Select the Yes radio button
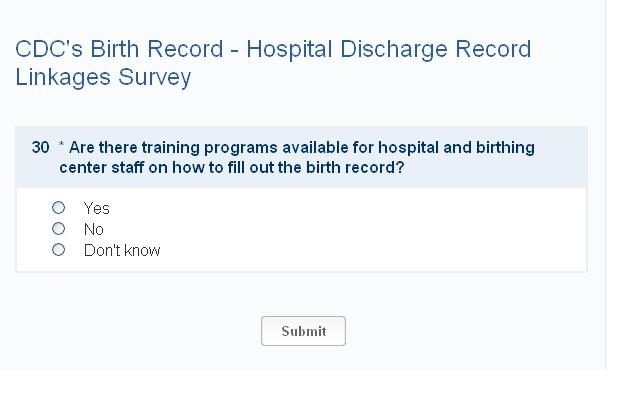This screenshot has width=640, height=400. pos(58,208)
